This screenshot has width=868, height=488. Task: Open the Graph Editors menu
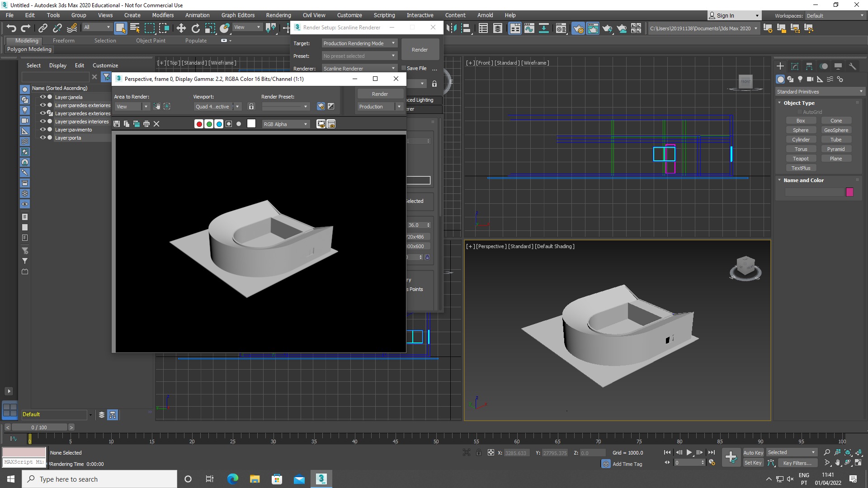tap(238, 15)
